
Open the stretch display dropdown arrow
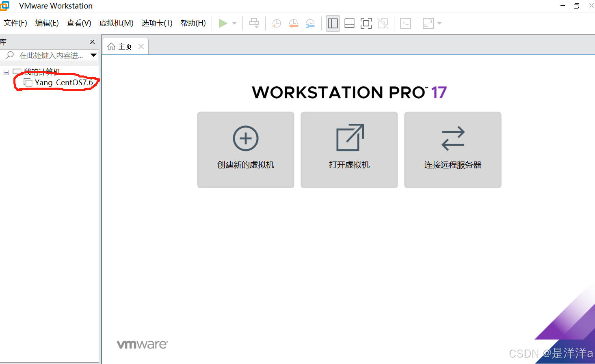pos(439,23)
